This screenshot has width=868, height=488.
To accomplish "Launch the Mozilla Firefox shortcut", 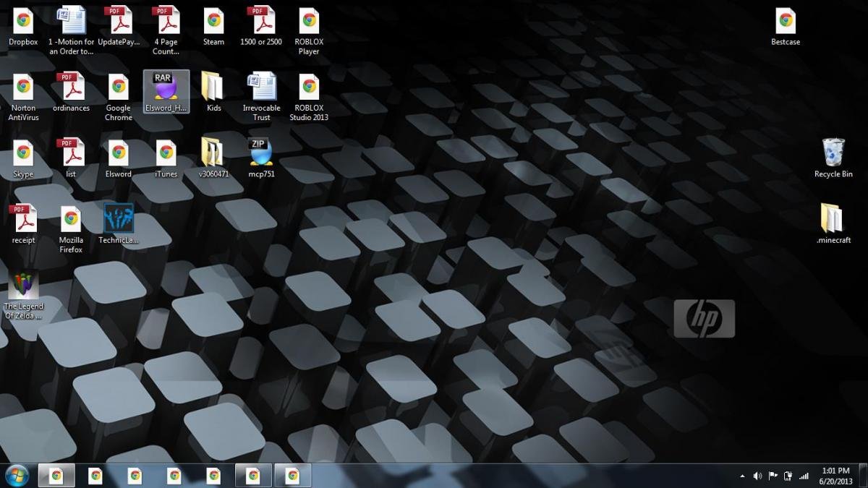I will coord(71,229).
